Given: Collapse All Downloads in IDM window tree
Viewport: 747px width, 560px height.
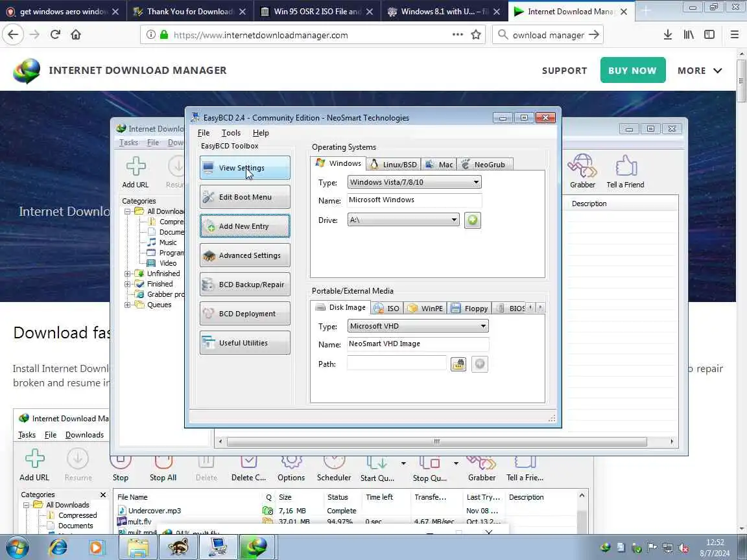Looking at the screenshot, I should click(127, 211).
